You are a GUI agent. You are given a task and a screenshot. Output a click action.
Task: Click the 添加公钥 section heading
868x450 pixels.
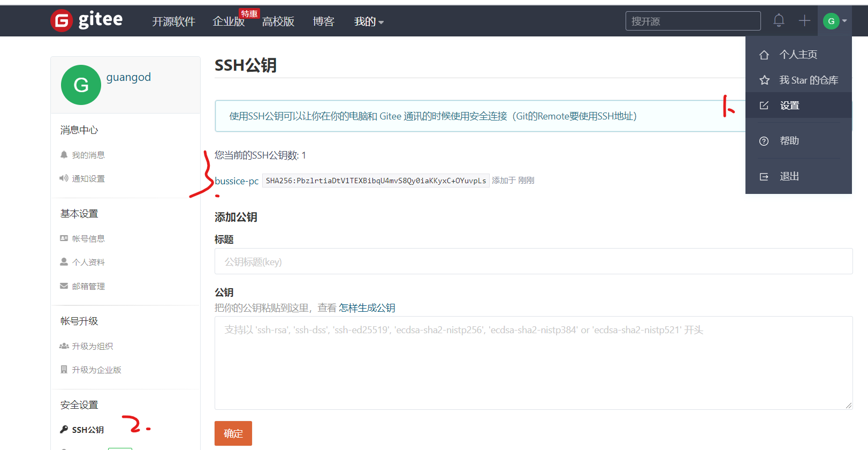pyautogui.click(x=236, y=217)
